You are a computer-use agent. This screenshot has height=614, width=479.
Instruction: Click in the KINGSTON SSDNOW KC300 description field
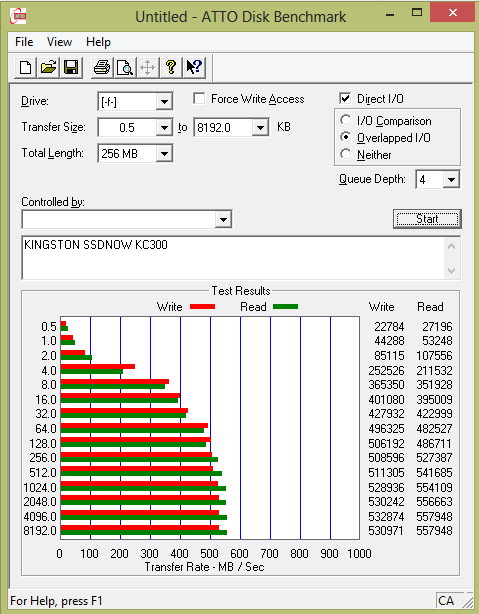click(241, 258)
